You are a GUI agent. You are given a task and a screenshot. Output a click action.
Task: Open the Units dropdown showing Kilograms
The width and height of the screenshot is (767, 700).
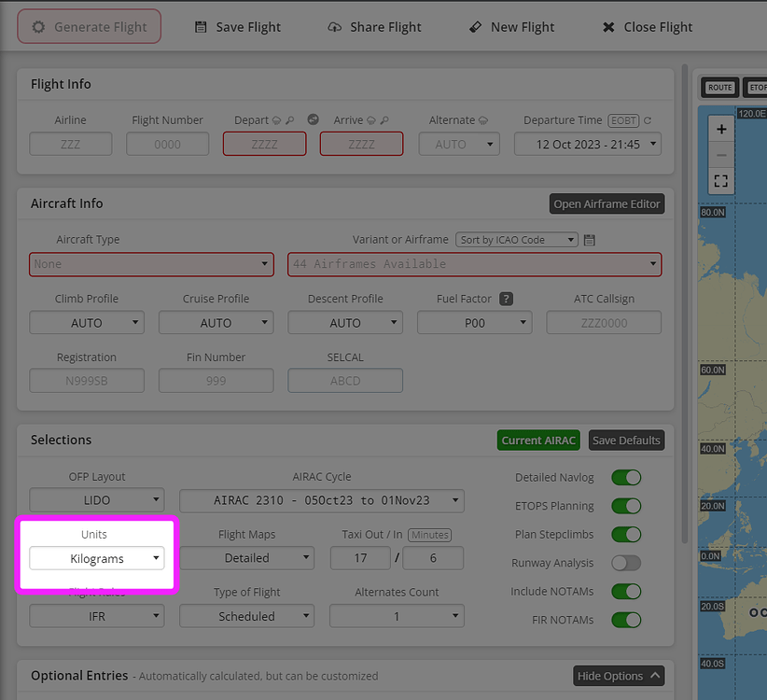(96, 557)
